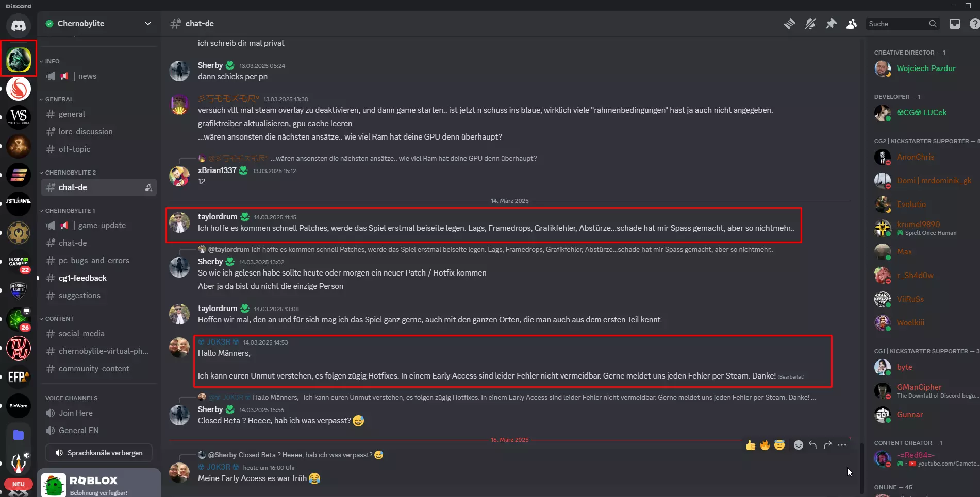Hide voice channels with Sprachkanäle verbergen
980x497 pixels.
coord(99,453)
